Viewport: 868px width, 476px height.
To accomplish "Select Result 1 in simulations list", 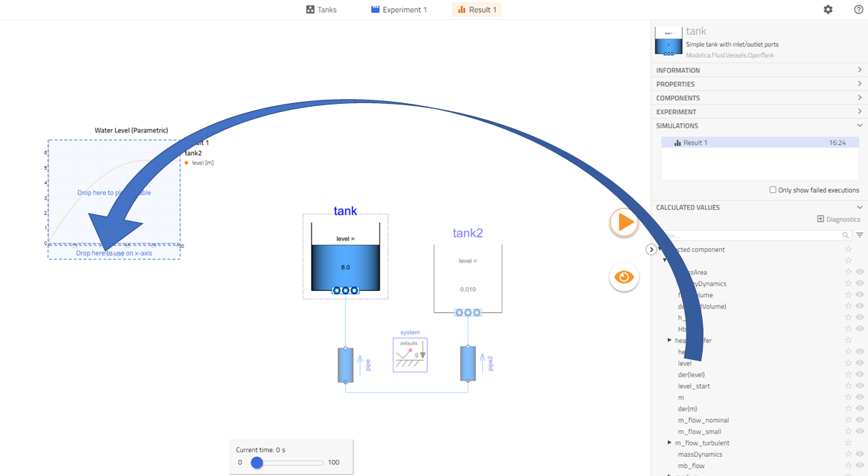I will [x=760, y=143].
